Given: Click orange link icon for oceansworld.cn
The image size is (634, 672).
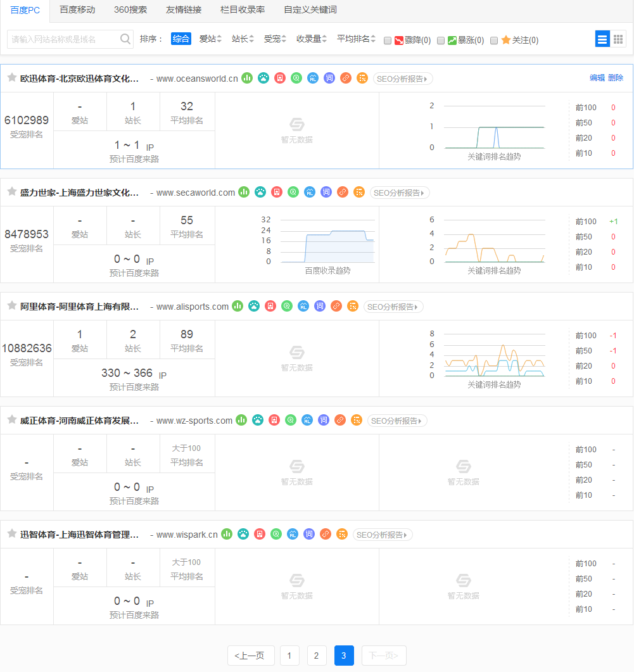Looking at the screenshot, I should tap(346, 78).
